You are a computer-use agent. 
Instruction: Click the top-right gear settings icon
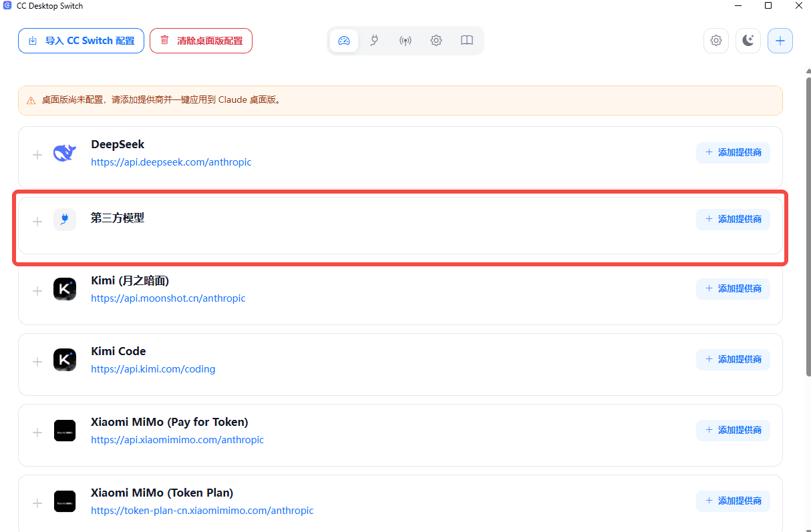tap(716, 41)
